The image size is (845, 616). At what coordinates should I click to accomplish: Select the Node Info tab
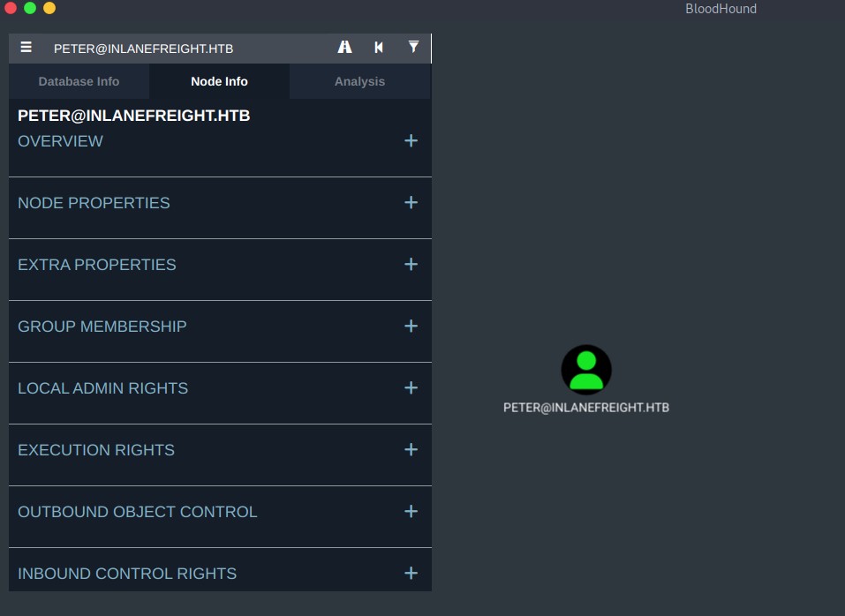coord(219,81)
